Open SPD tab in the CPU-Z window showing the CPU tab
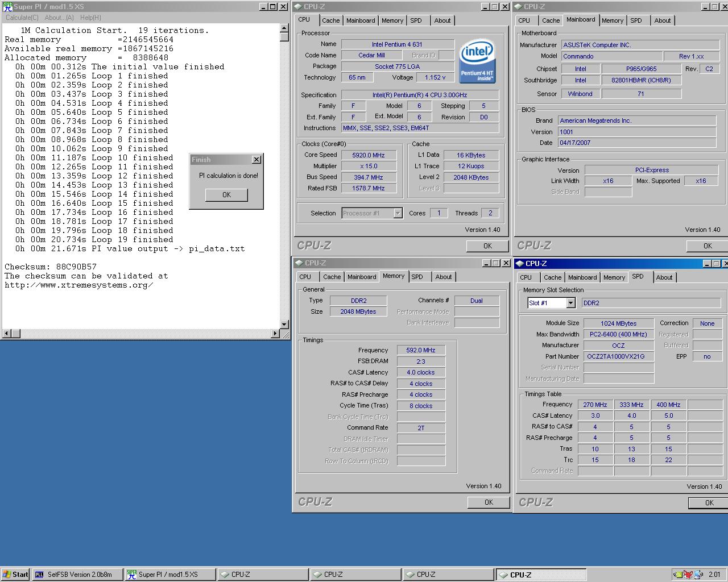Viewport: 728px width, 582px height. coord(416,20)
